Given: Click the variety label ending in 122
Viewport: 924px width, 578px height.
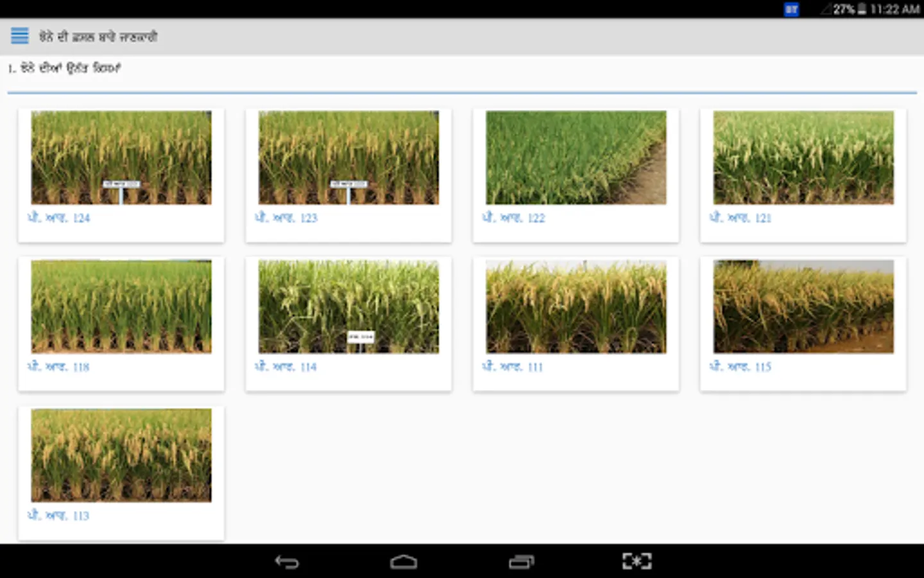Looking at the screenshot, I should (x=513, y=218).
